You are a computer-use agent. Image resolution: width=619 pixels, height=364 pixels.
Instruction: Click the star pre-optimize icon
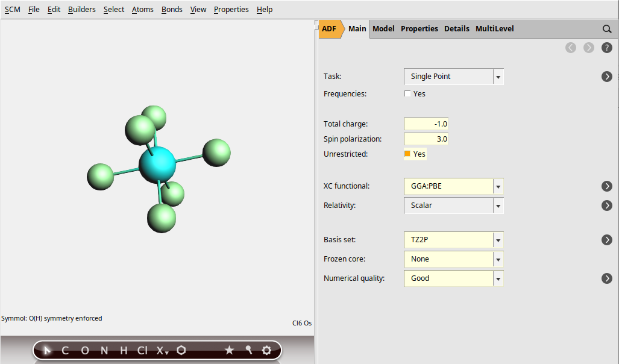(229, 350)
